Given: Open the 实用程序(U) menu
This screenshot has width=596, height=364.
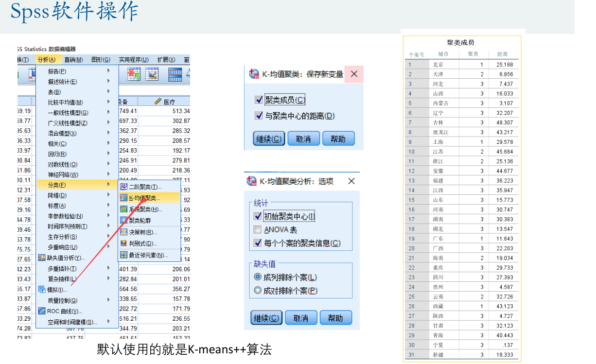Looking at the screenshot, I should click(x=134, y=59).
